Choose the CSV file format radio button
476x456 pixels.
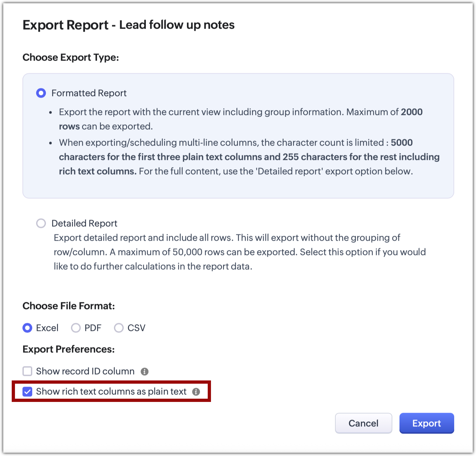(119, 328)
